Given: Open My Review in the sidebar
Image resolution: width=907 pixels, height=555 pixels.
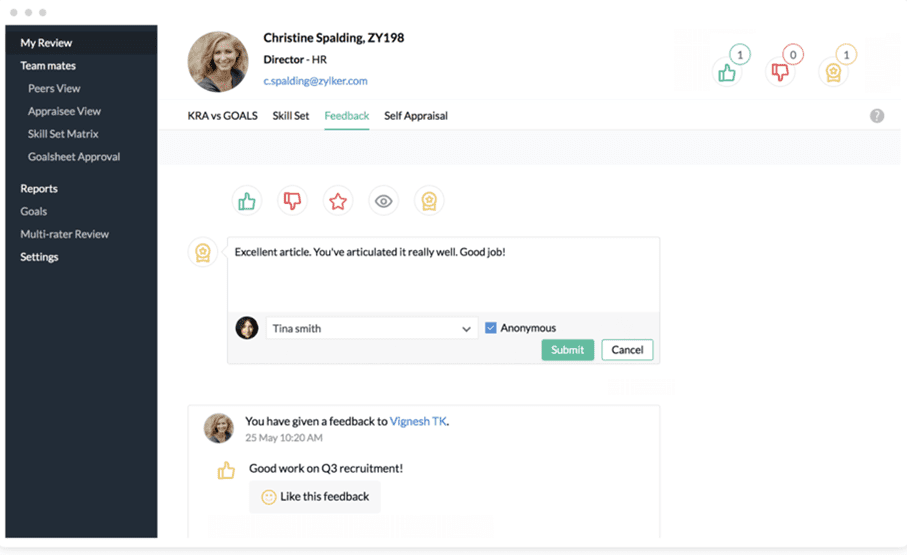Looking at the screenshot, I should coord(81,43).
